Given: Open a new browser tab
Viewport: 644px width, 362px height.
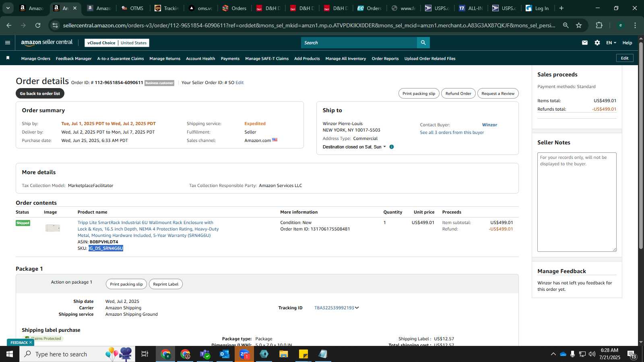Looking at the screenshot, I should (x=561, y=8).
